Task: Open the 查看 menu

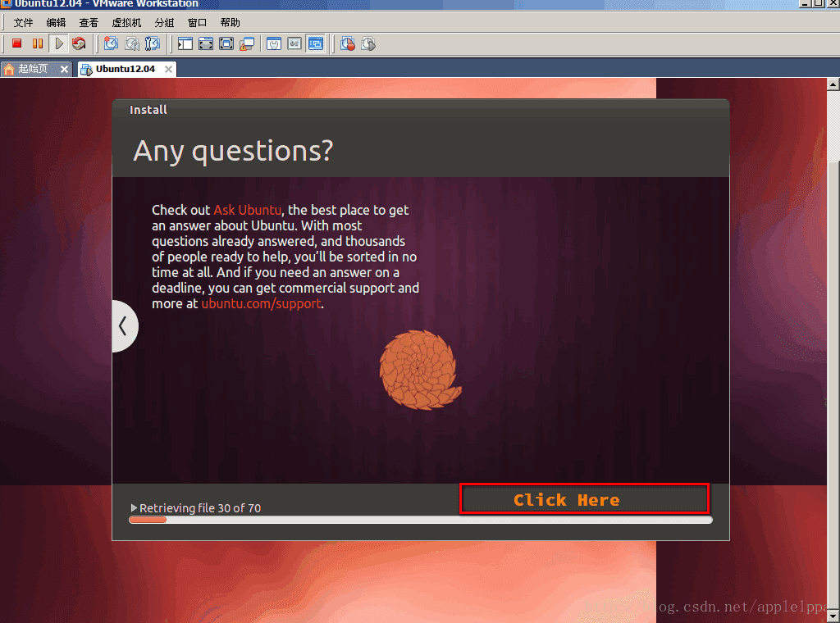Action: point(89,22)
